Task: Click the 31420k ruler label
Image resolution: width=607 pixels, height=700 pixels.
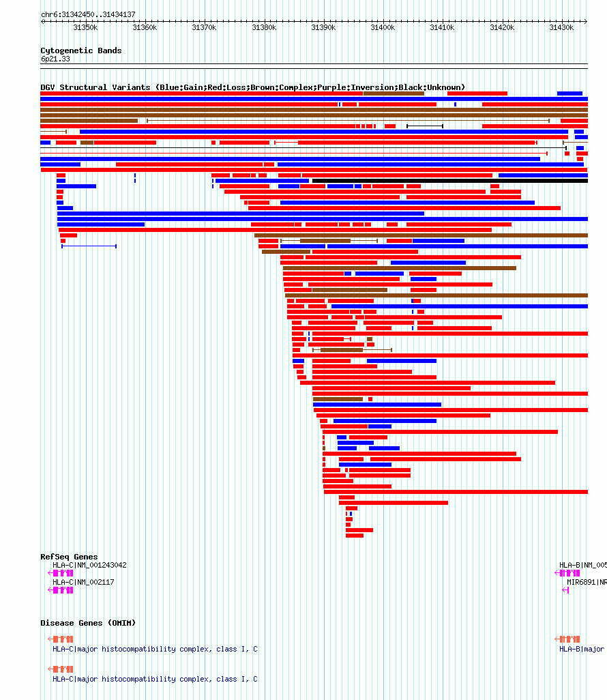Action: coord(502,28)
